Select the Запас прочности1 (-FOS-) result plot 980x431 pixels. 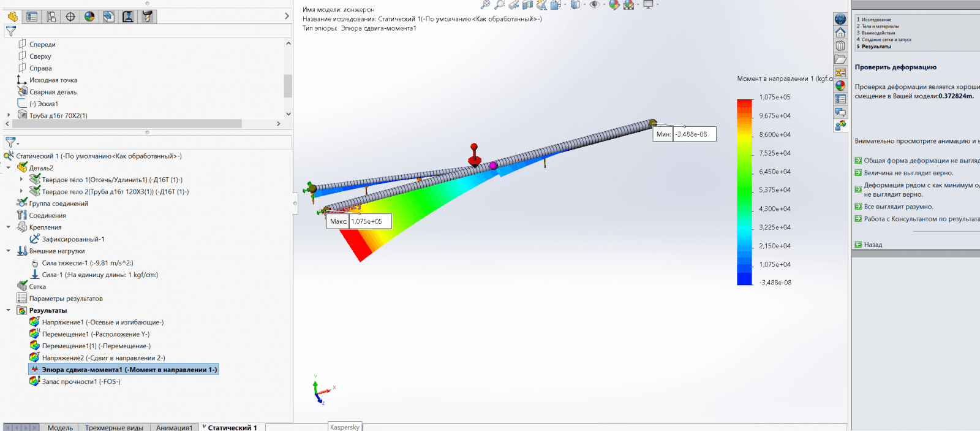point(81,381)
